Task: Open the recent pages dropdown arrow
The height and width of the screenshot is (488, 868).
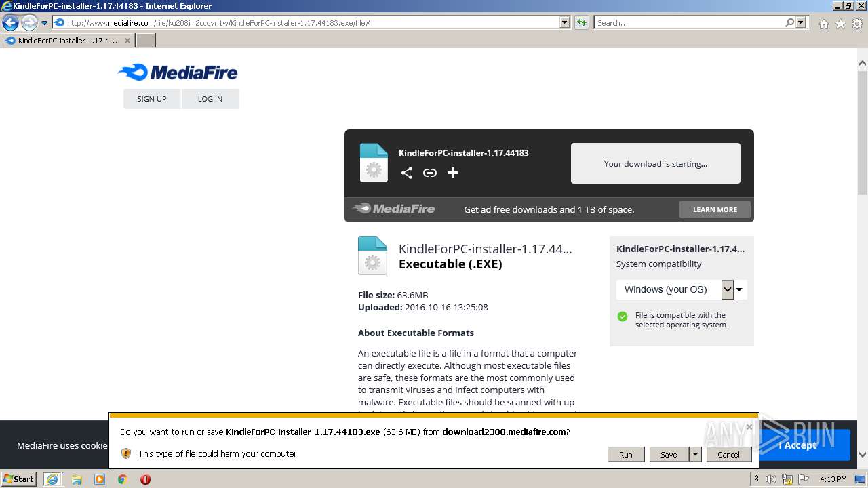Action: (x=45, y=23)
